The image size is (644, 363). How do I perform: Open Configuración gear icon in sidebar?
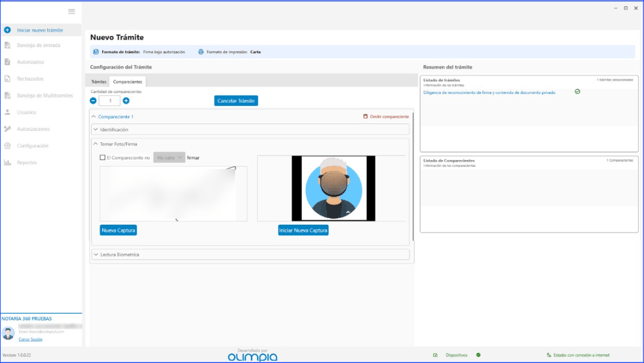7,146
